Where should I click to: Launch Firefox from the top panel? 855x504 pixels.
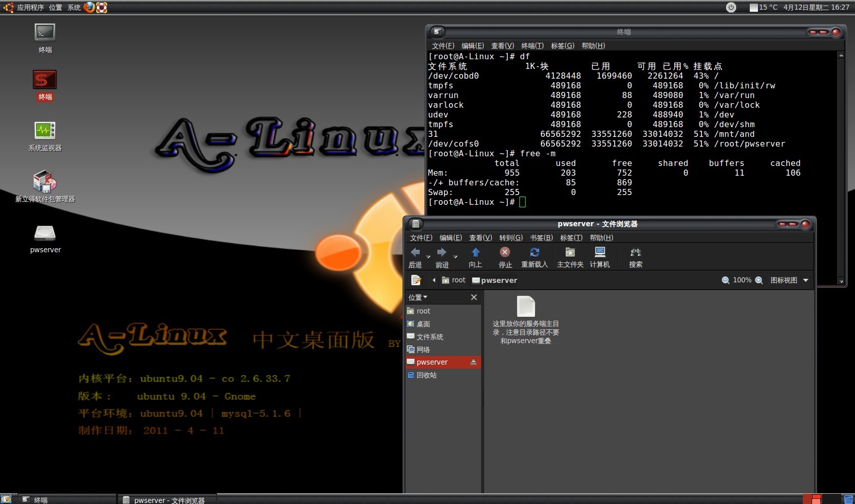click(x=89, y=7)
